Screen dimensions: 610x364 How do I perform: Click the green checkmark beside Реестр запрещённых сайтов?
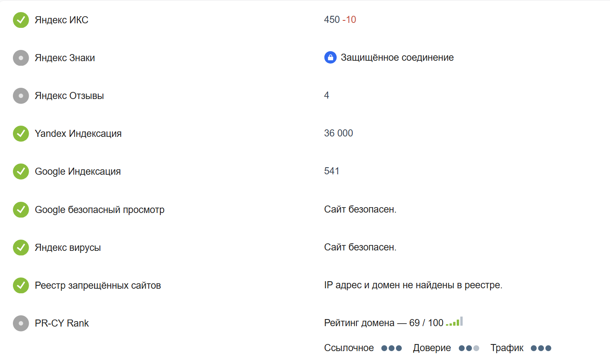tap(21, 285)
